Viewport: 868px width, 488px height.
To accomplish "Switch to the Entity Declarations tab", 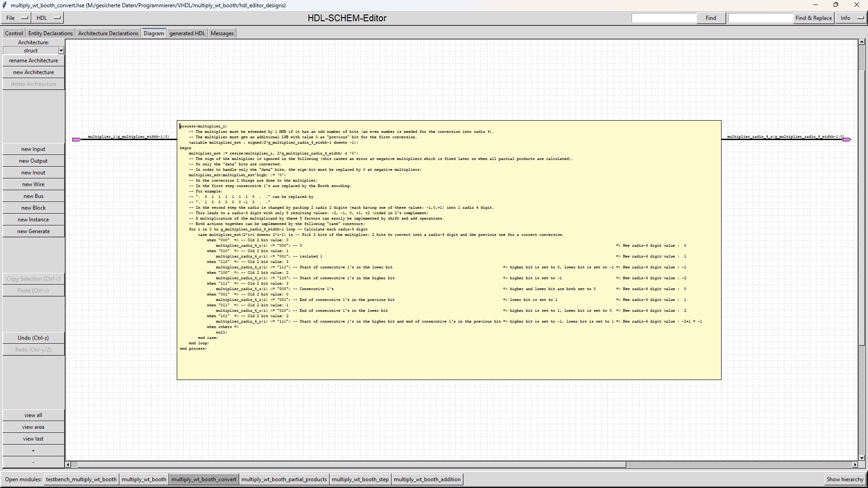I will pos(50,33).
